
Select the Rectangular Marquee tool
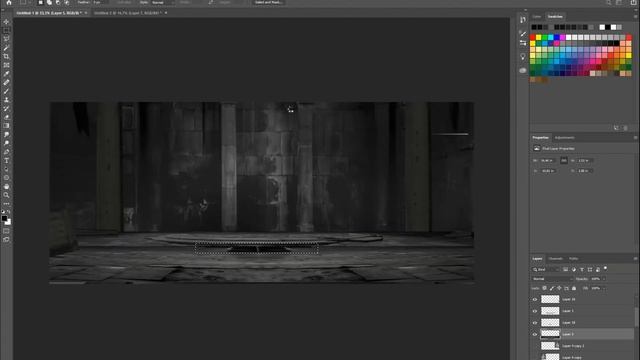(x=6, y=30)
